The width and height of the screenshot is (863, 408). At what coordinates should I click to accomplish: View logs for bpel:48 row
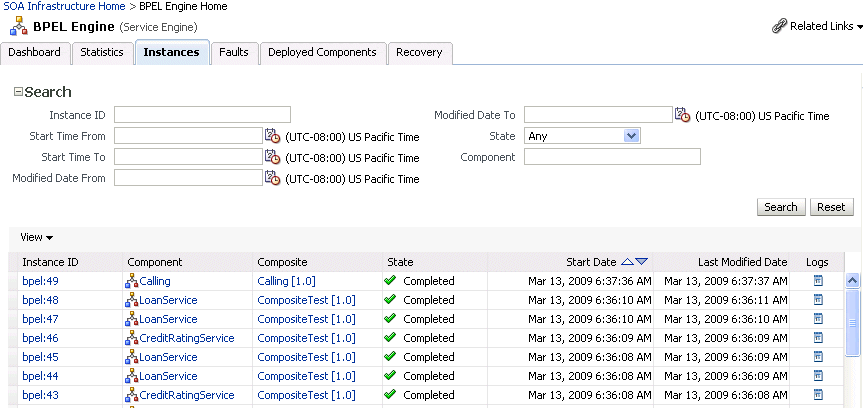pyautogui.click(x=818, y=300)
